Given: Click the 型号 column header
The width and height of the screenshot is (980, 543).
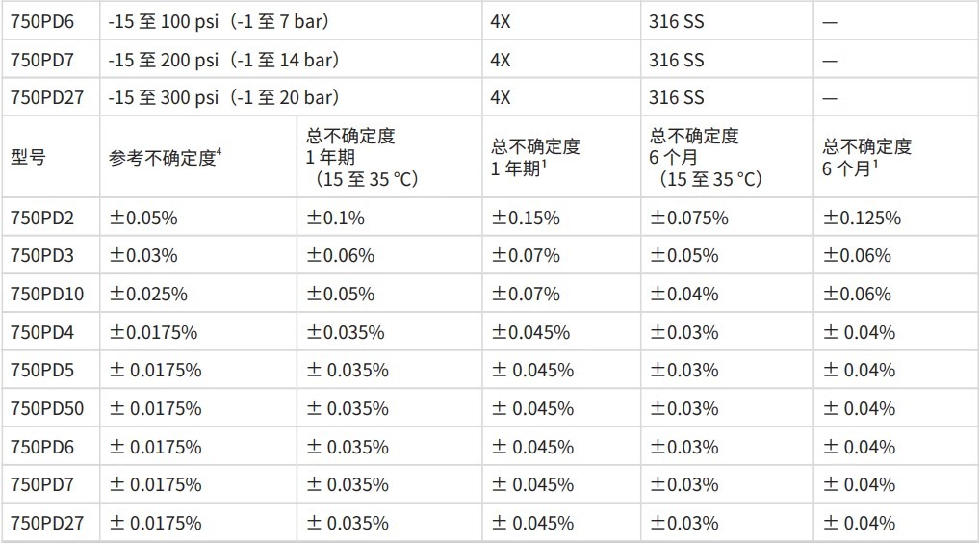Looking at the screenshot, I should pyautogui.click(x=28, y=158).
